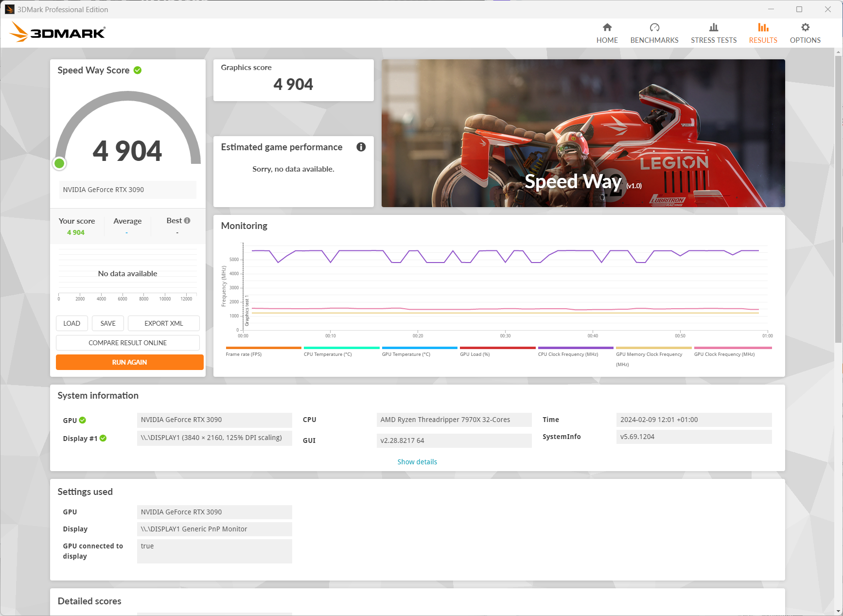Click the 3DMark app icon in the title bar
The height and width of the screenshot is (616, 843).
10,9
